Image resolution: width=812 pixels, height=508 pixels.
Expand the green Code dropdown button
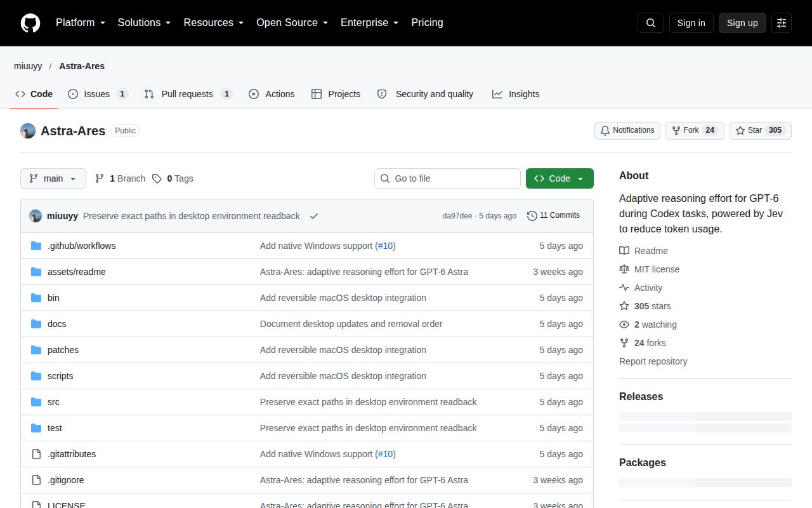560,178
